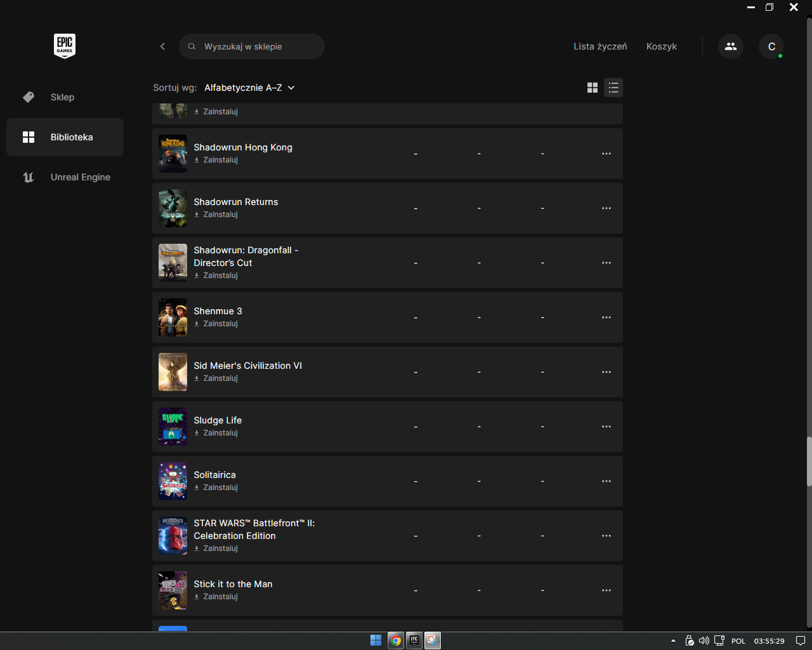Open the Windows notification center
Viewport: 812px width, 650px height.
(x=801, y=641)
